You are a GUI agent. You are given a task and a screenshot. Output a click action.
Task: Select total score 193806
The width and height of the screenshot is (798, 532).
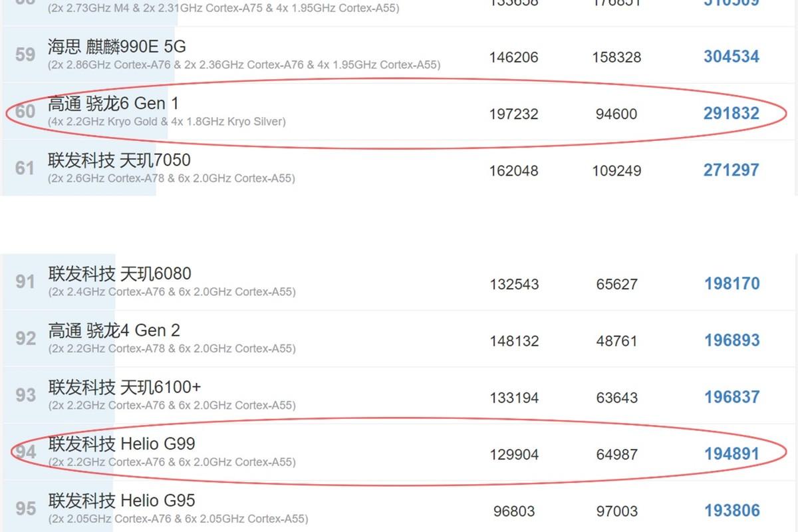(x=731, y=511)
